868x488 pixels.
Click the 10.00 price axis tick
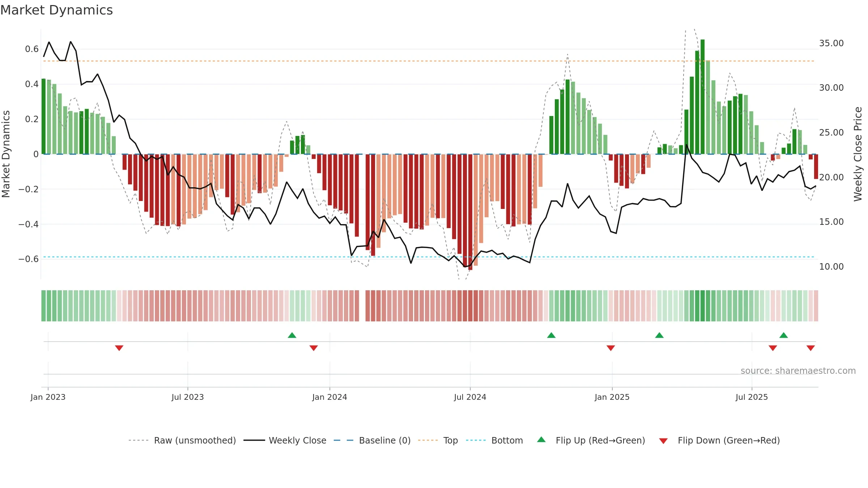(831, 266)
